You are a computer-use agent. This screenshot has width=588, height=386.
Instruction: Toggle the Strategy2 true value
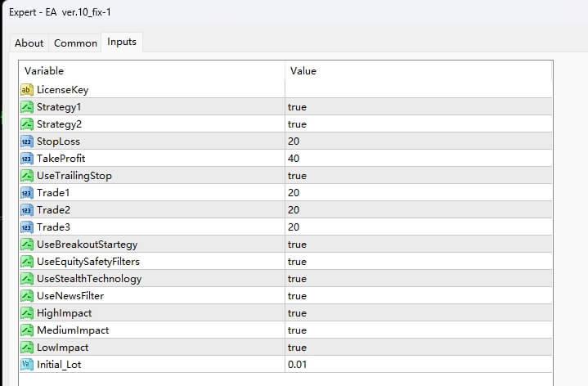coord(297,124)
